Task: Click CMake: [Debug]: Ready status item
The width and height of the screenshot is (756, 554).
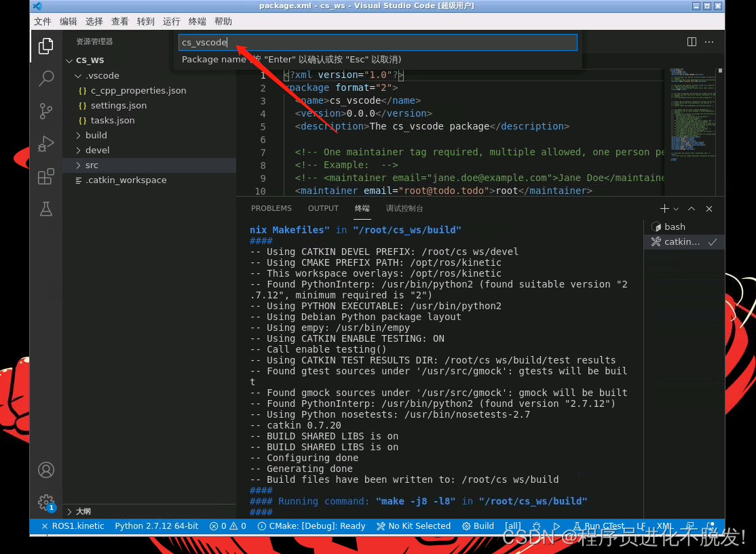Action: tap(311, 526)
